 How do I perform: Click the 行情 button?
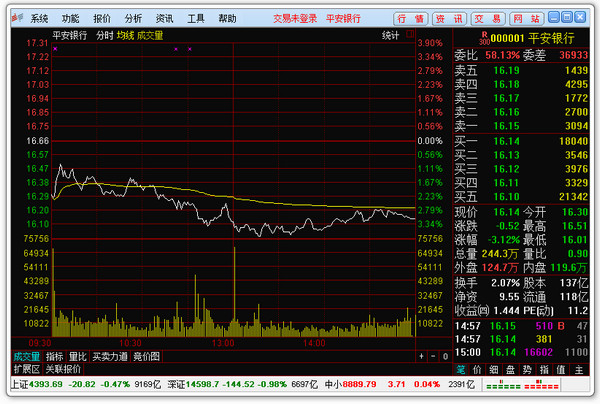click(411, 18)
